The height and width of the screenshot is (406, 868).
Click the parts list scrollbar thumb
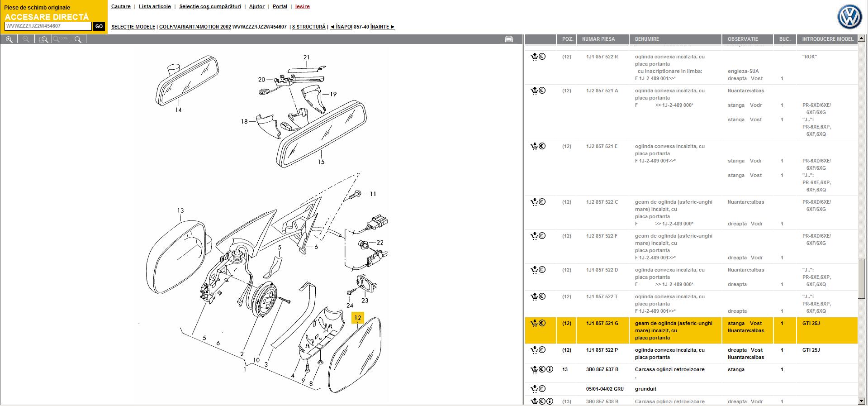862,279
